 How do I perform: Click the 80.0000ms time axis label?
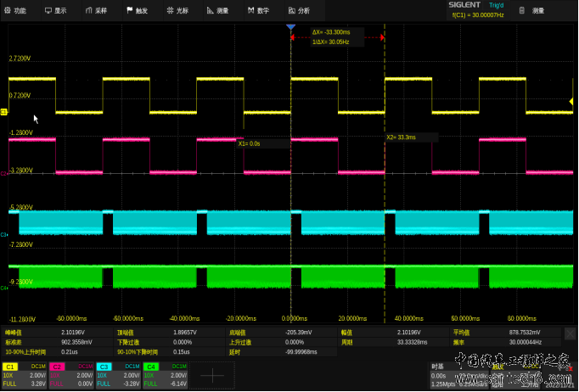(x=521, y=318)
